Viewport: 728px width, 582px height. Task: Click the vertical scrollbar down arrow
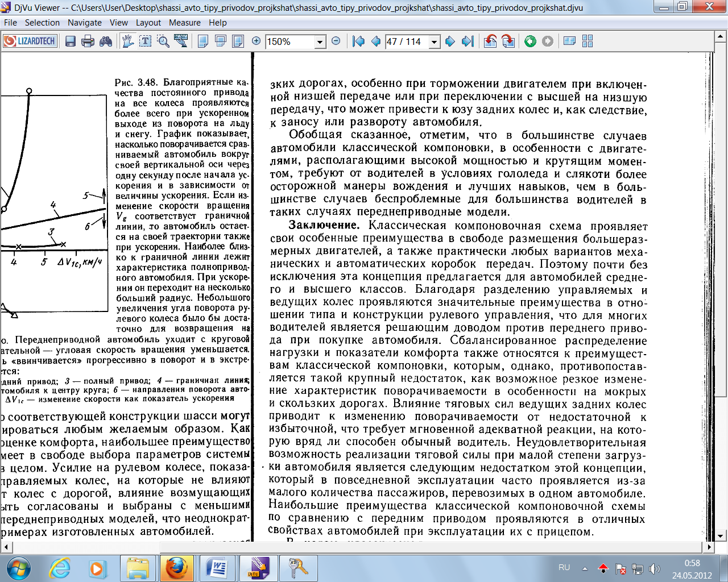click(721, 535)
